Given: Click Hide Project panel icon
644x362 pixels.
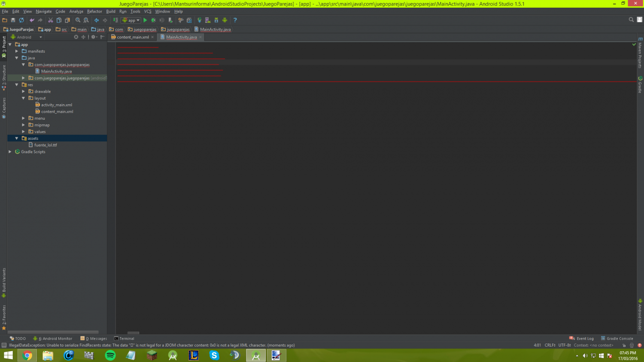Looking at the screenshot, I should 102,37.
